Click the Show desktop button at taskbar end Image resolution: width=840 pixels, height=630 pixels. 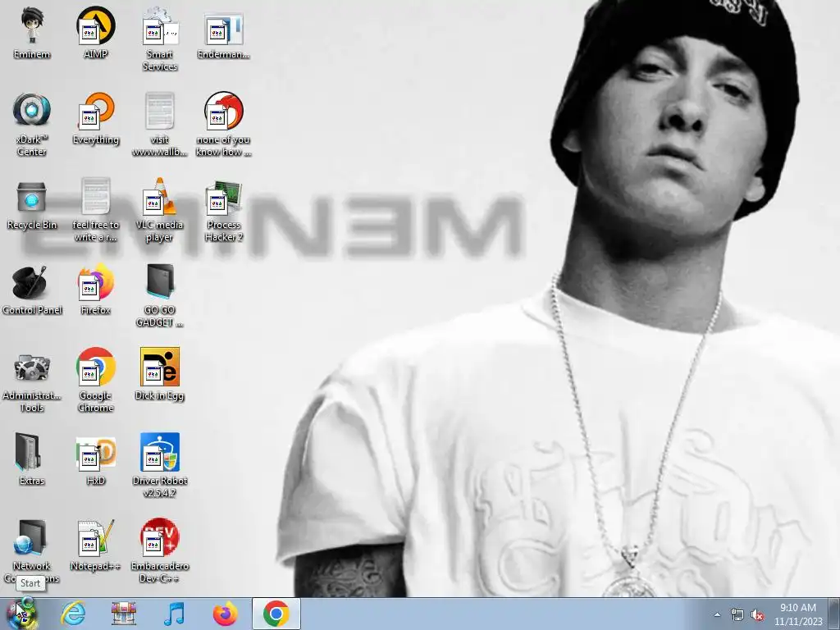[x=834, y=614]
